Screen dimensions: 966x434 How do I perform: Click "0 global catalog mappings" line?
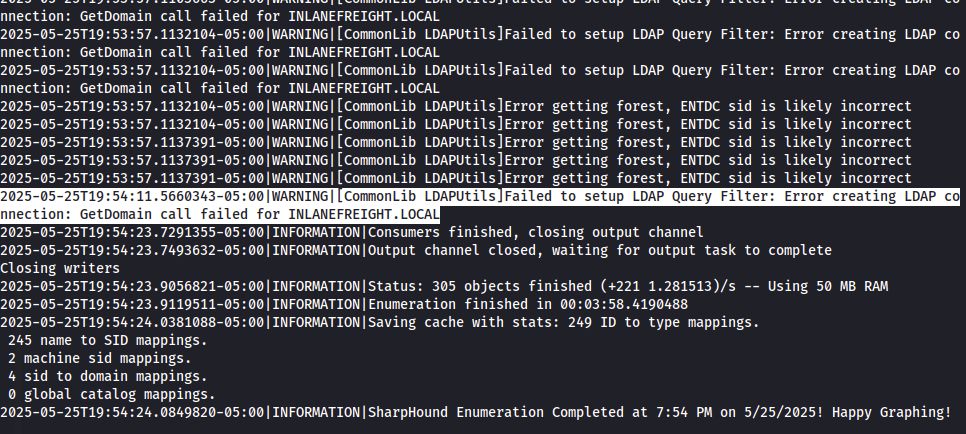[x=111, y=394]
